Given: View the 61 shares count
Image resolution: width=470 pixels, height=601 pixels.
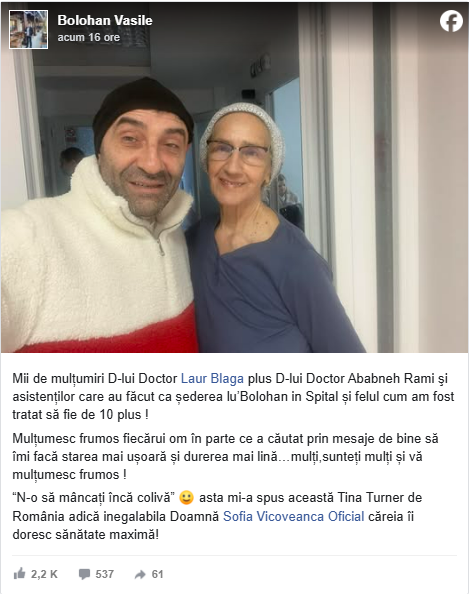Looking at the screenshot, I should pos(157,574).
